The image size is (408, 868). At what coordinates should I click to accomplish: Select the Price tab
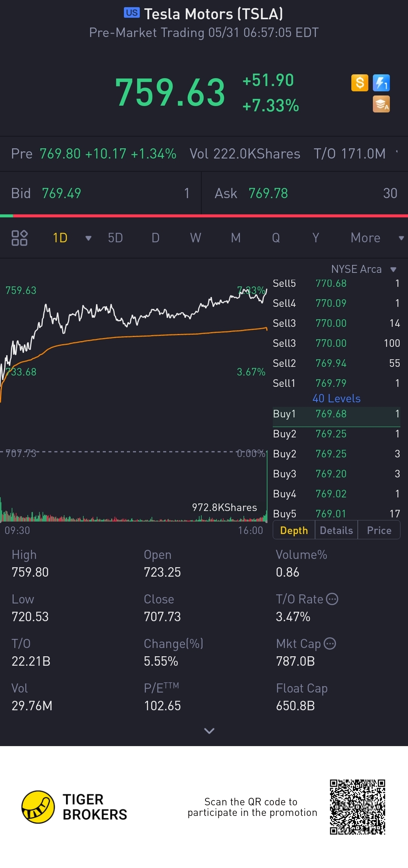pos(379,530)
